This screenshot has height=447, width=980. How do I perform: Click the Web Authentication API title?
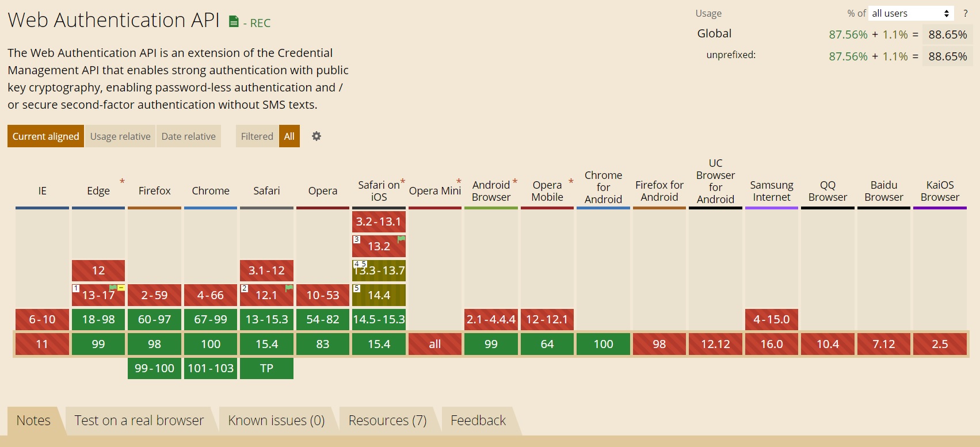click(x=114, y=20)
